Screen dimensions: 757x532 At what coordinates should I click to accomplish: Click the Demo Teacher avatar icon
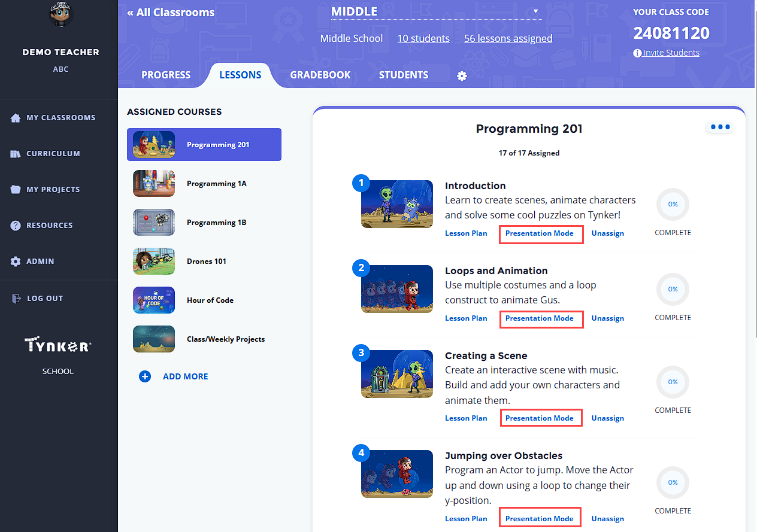[60, 14]
